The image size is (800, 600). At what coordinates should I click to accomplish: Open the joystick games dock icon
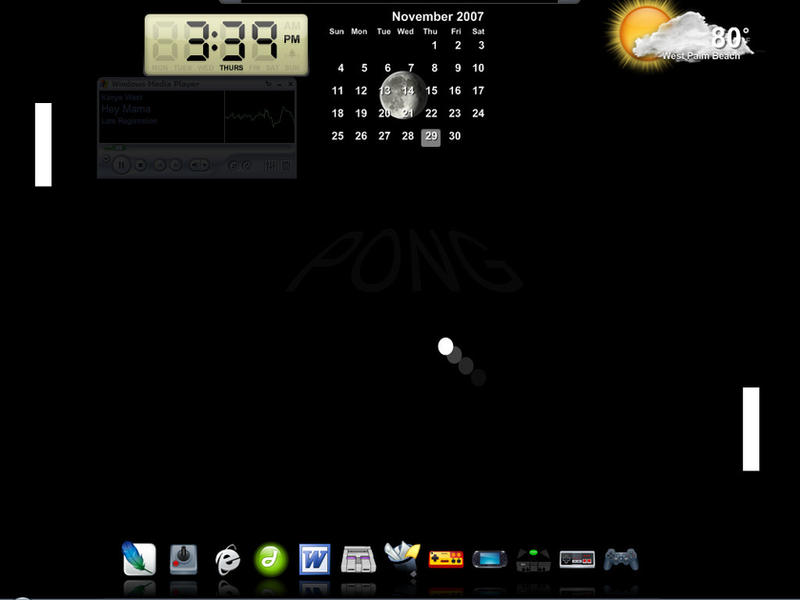tap(183, 560)
